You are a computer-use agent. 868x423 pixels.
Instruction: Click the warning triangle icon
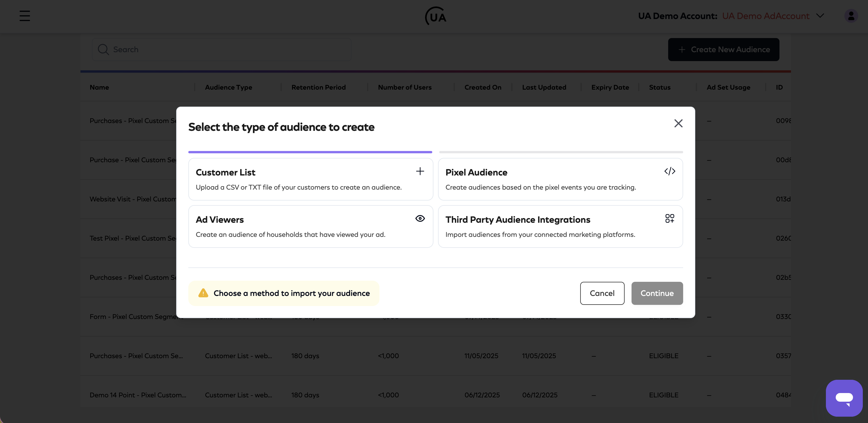point(203,293)
